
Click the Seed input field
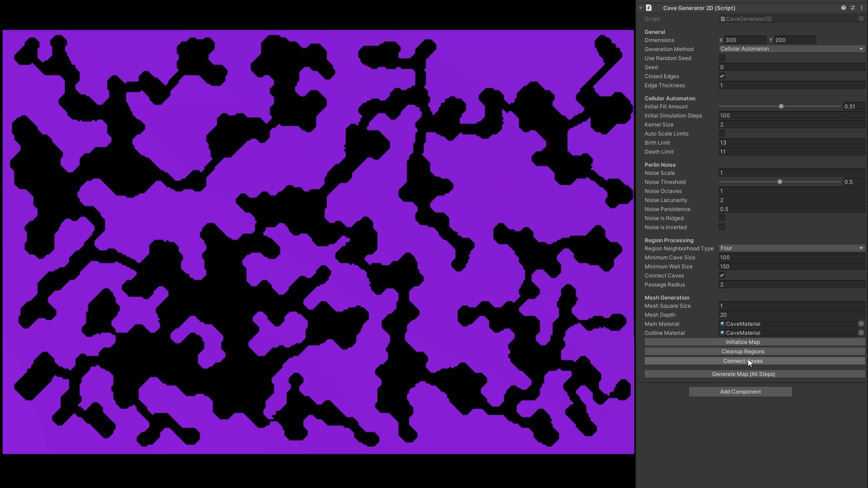click(x=792, y=67)
